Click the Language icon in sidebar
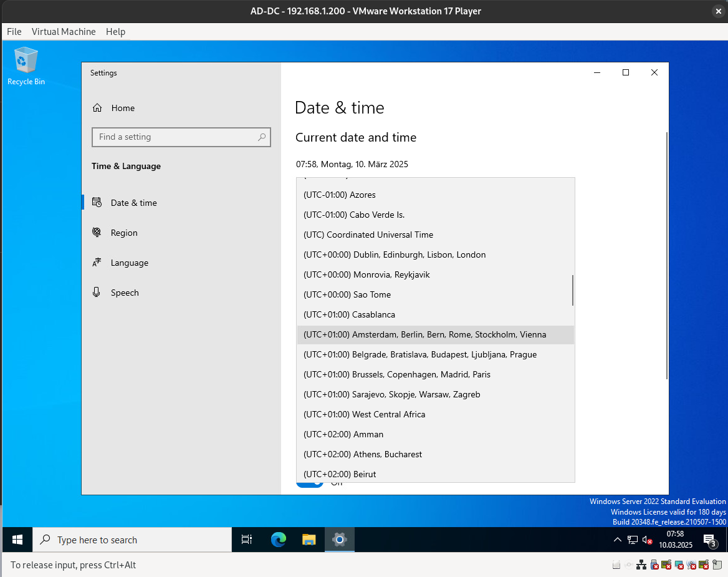Image resolution: width=728 pixels, height=577 pixels. [97, 263]
